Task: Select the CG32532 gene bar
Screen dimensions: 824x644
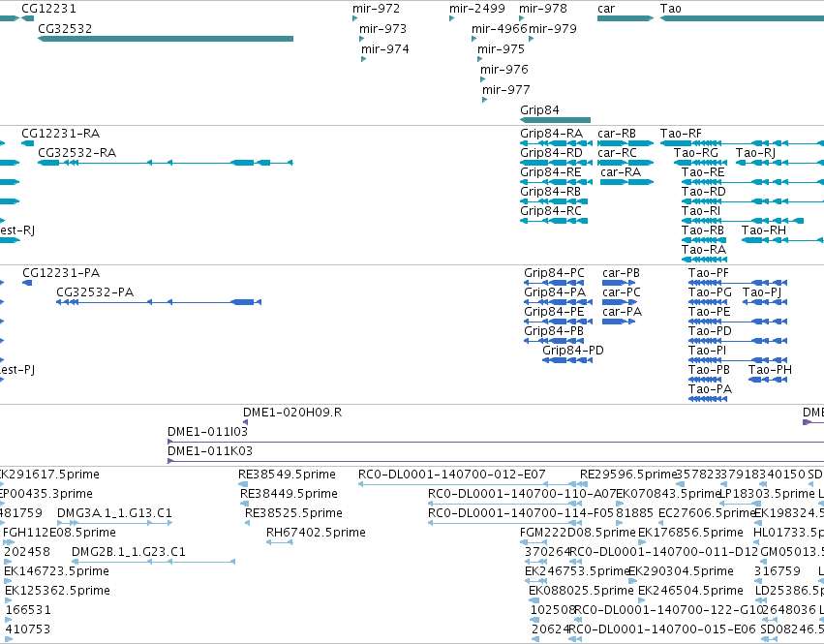Action: (166, 39)
